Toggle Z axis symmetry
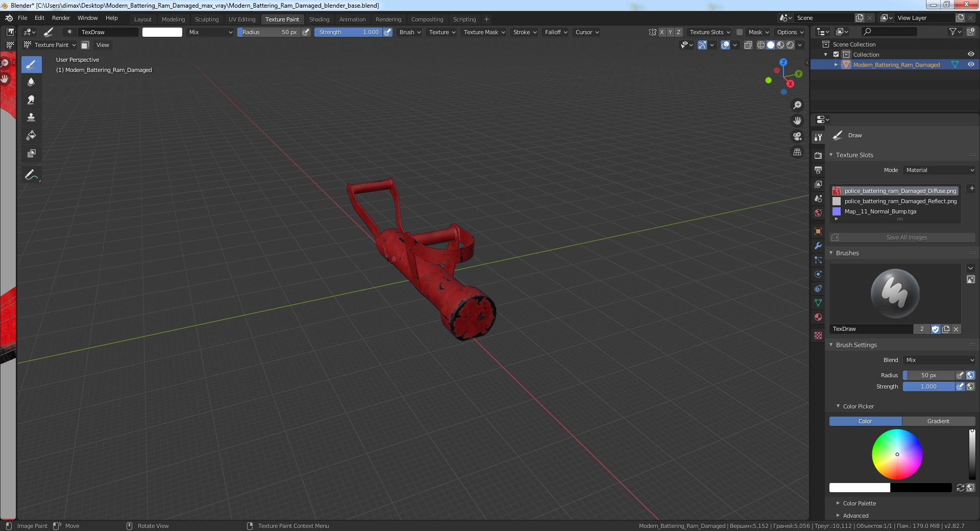Screen dimensions: 980x531 click(x=679, y=32)
